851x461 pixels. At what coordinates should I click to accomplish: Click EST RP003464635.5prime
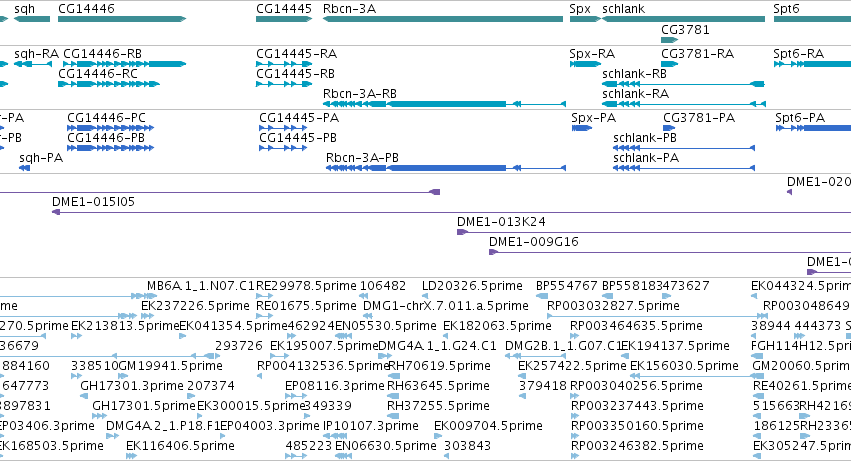tap(636, 326)
